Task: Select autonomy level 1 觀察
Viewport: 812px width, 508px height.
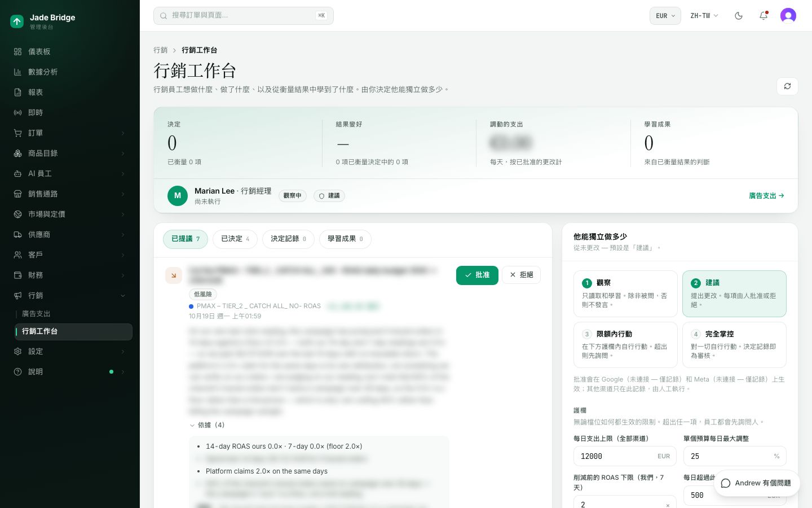Action: click(x=625, y=294)
